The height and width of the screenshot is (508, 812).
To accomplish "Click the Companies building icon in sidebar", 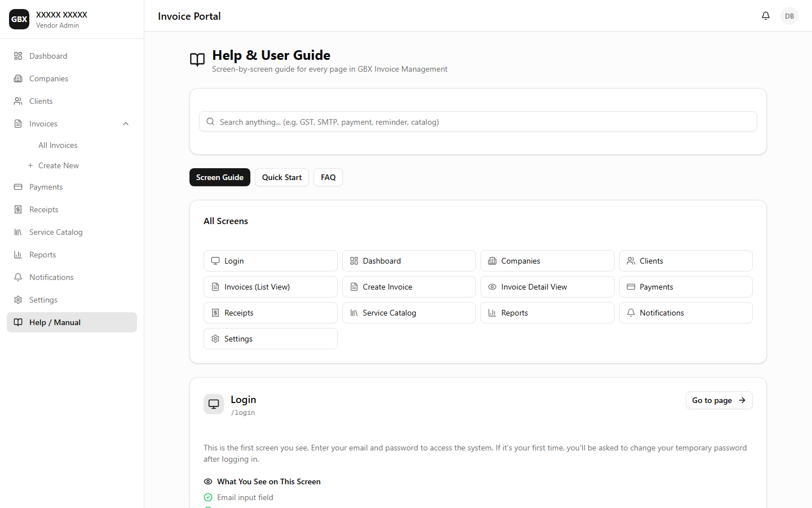I will 18,78.
